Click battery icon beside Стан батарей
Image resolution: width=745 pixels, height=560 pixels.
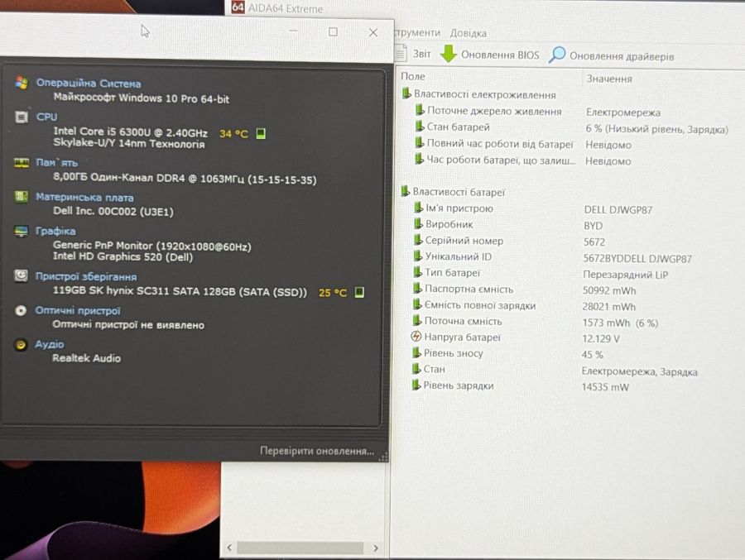pyautogui.click(x=420, y=127)
